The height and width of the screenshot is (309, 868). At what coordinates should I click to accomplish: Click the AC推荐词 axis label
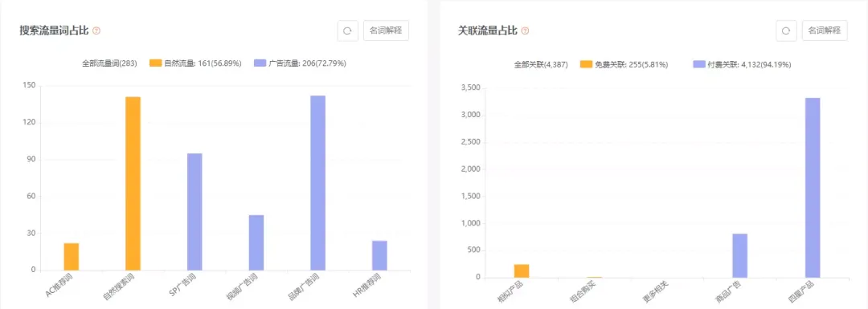coord(59,287)
